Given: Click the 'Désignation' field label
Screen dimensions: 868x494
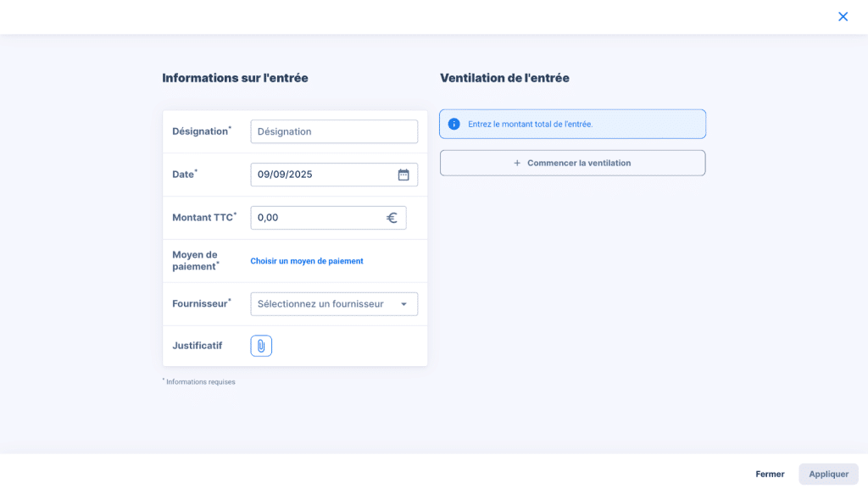Looking at the screenshot, I should point(200,131).
